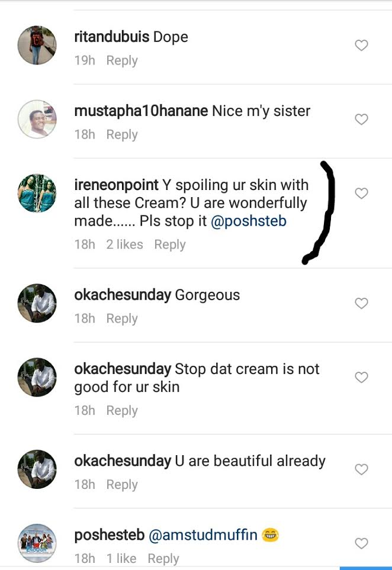The width and height of the screenshot is (392, 570).
Task: Heart the "U are beautiful already" comment
Action: tap(361, 469)
